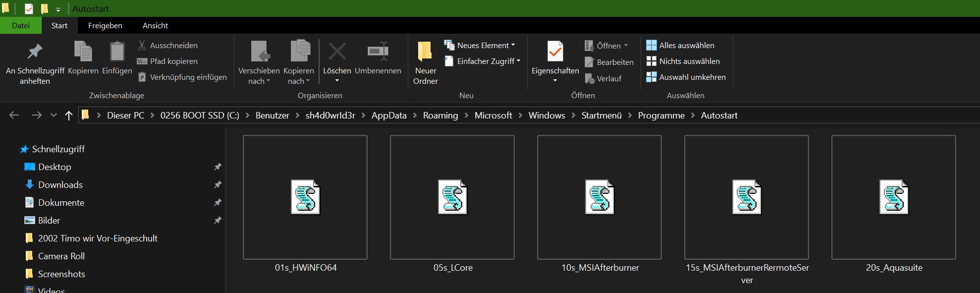Unpin Dokumente using its pin icon
Screen dimensions: 980x293
tap(218, 203)
